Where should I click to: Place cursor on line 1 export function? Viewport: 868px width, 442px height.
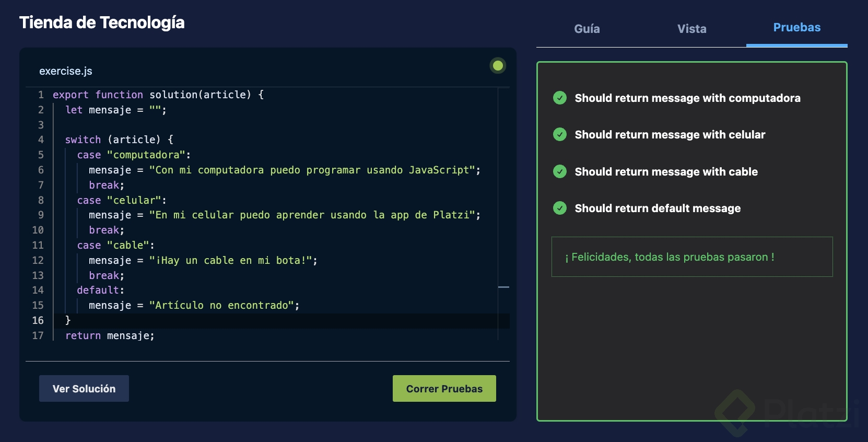[158, 95]
